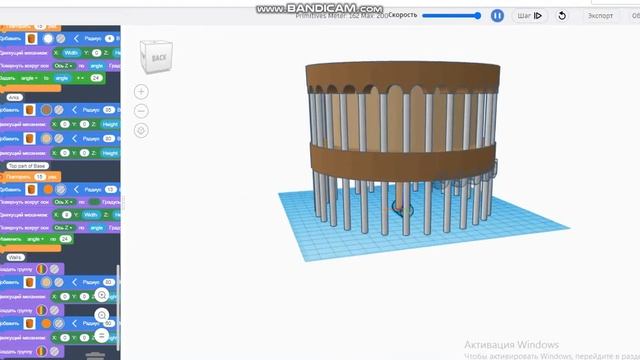
Task: Select the Top part of Base comment
Action: point(27,166)
